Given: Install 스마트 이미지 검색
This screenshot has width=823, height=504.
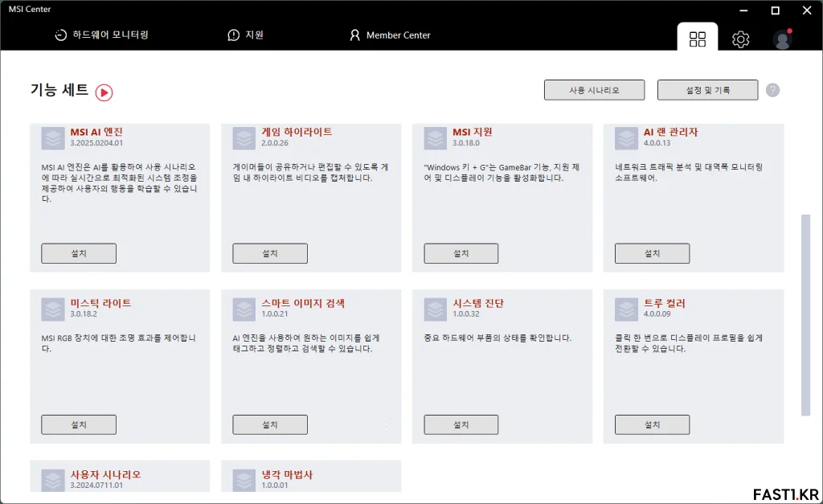Looking at the screenshot, I should [x=270, y=424].
